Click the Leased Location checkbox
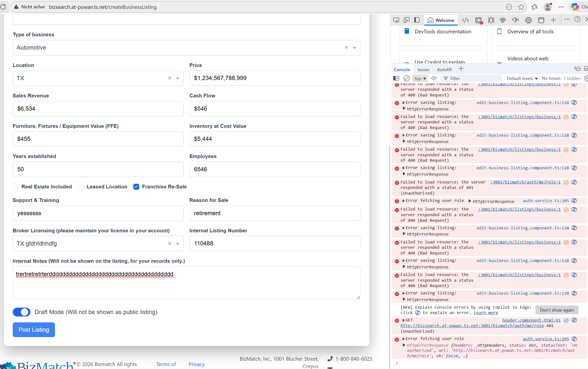Viewport: 588px width, 369px height. (x=81, y=187)
